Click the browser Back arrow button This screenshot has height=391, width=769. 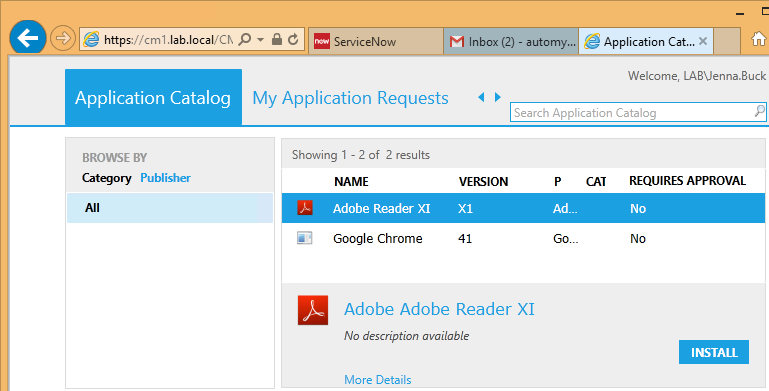pos(27,38)
